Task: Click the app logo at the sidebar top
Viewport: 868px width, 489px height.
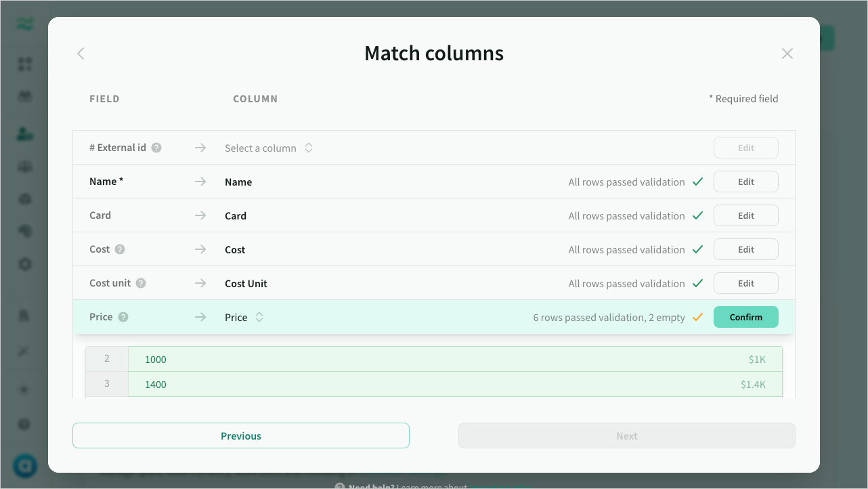Action: (24, 23)
